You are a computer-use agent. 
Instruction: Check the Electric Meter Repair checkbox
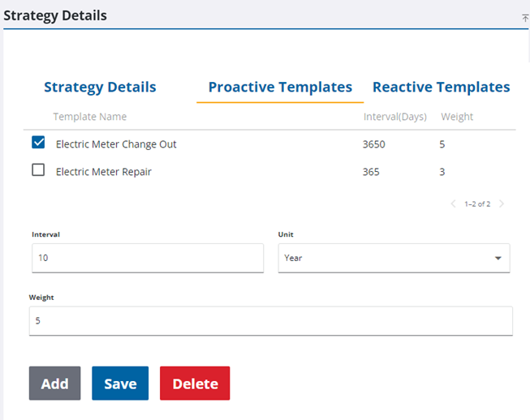tap(38, 170)
